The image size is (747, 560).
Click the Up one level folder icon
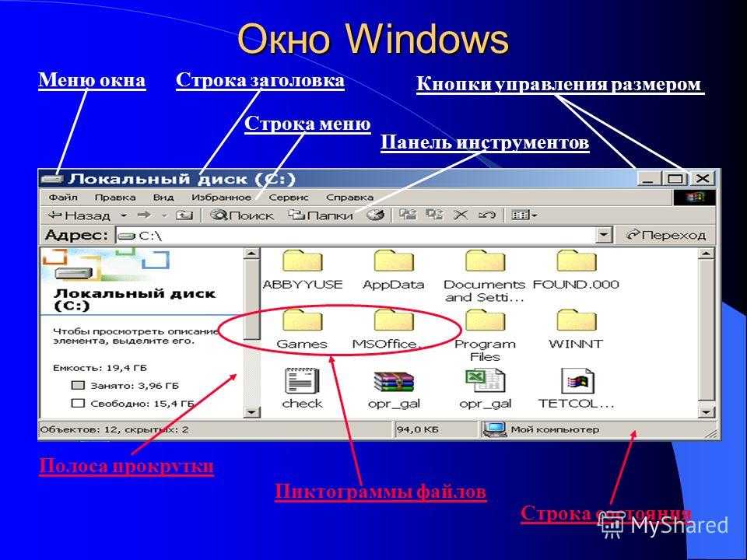(184, 215)
